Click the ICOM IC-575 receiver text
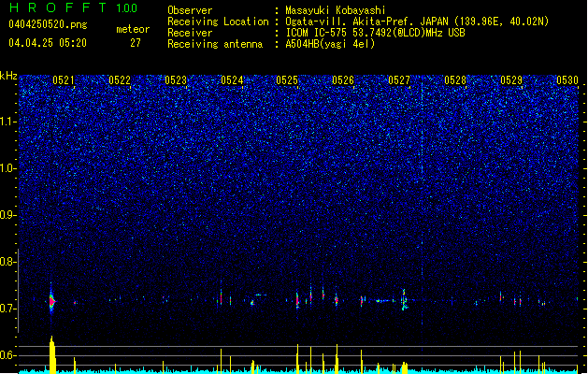 click(375, 33)
